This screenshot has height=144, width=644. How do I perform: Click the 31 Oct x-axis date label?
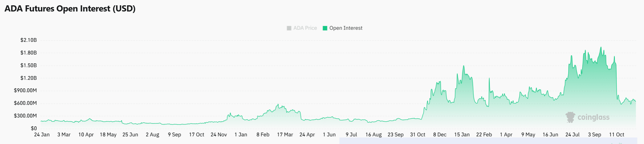point(417,135)
